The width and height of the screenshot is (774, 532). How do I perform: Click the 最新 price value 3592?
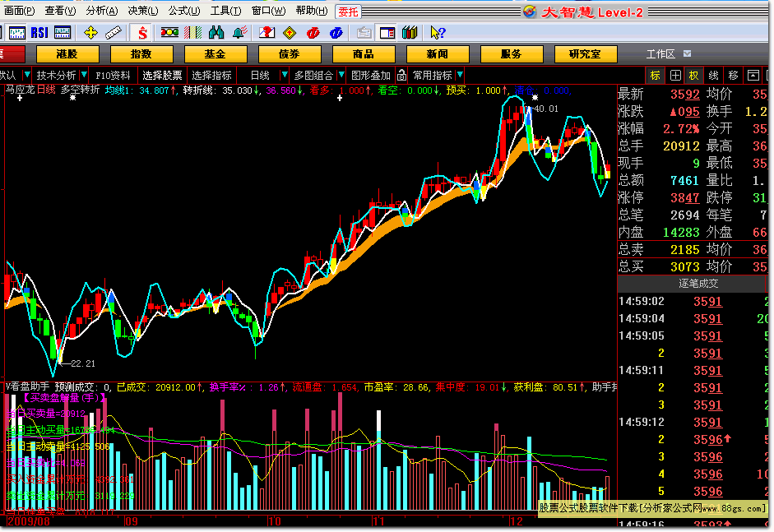pyautogui.click(x=684, y=94)
